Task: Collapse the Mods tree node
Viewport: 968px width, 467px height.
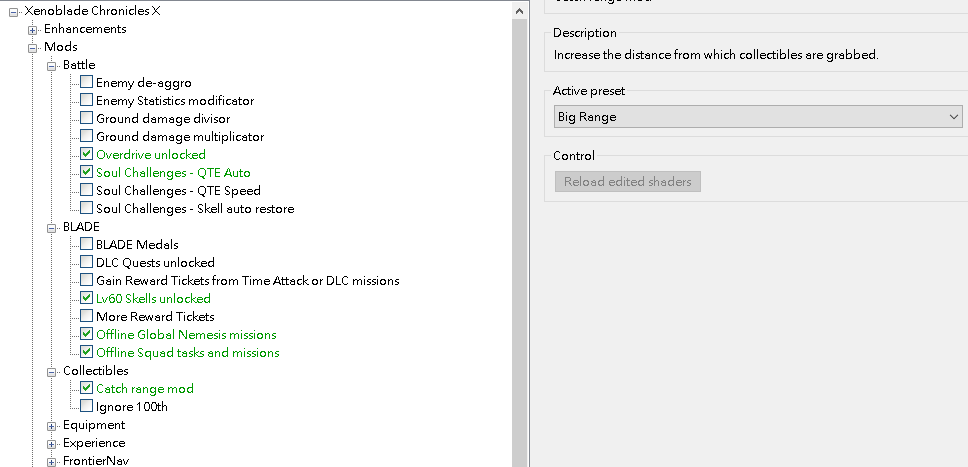Action: pos(33,48)
